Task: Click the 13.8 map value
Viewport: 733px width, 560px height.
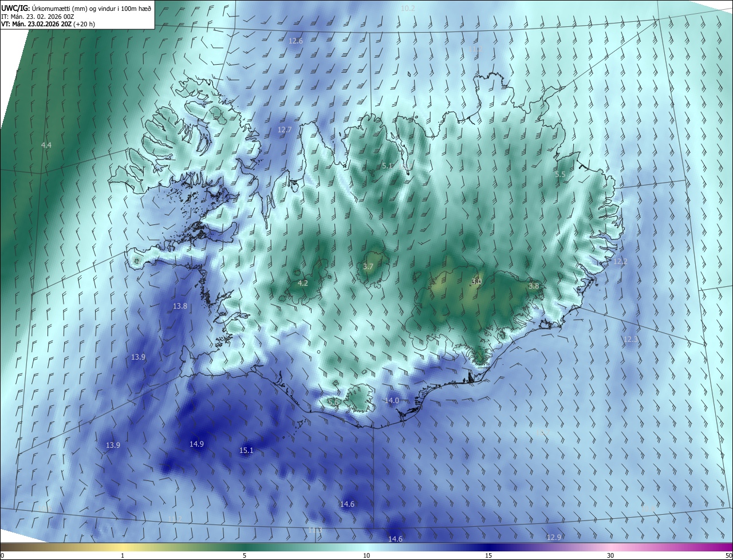Action: pos(180,306)
